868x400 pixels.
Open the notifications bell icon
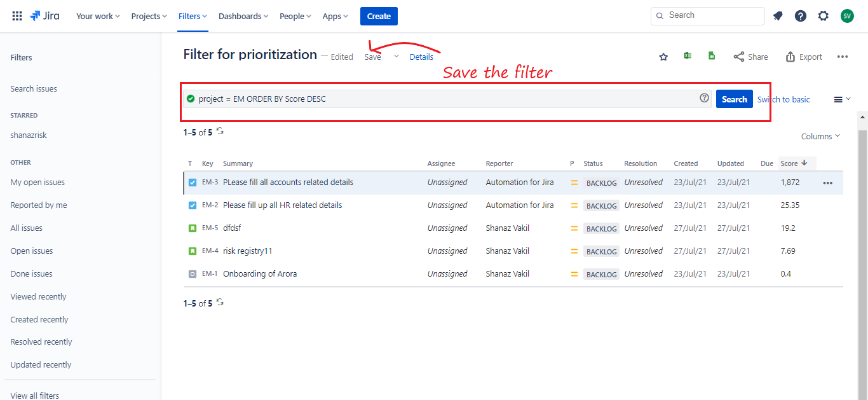click(x=778, y=16)
